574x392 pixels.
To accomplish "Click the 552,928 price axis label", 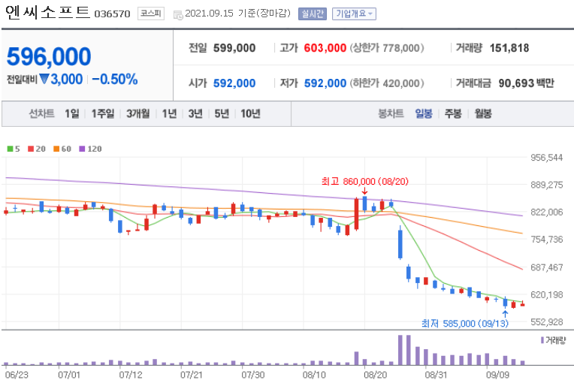I will click(x=547, y=321).
